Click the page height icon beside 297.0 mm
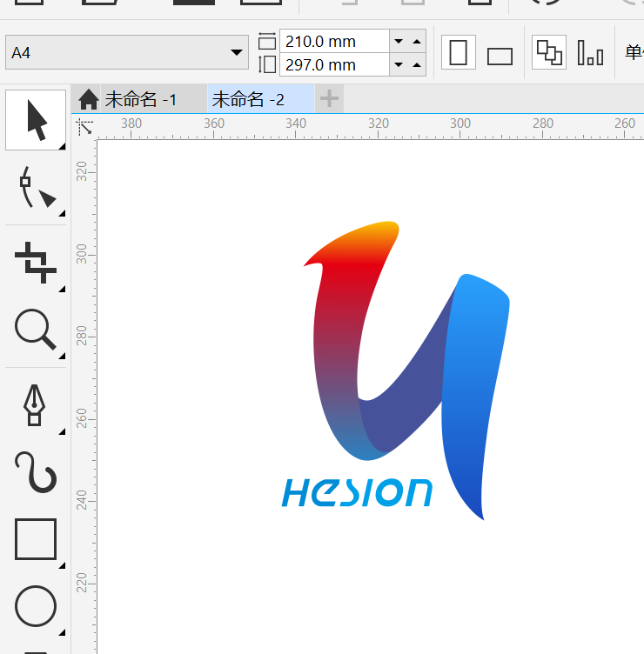This screenshot has width=644, height=654. point(267,64)
